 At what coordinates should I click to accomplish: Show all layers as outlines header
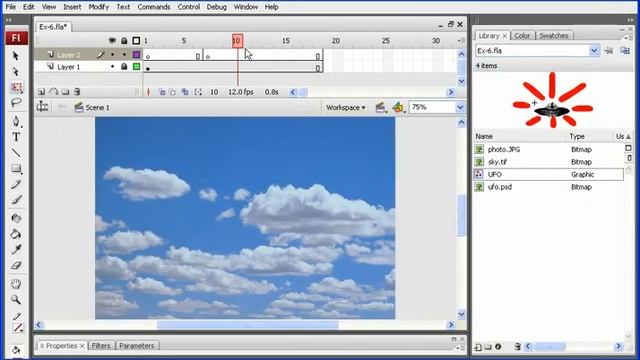pos(136,40)
